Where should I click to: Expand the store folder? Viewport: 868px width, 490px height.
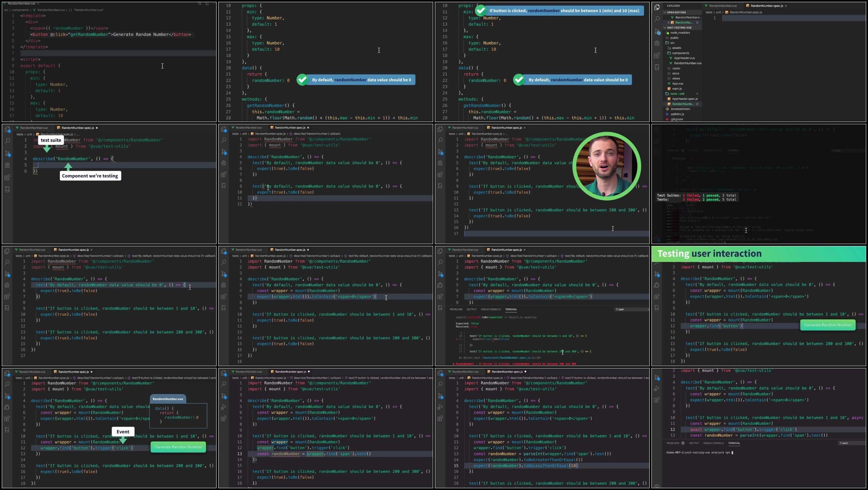(673, 73)
